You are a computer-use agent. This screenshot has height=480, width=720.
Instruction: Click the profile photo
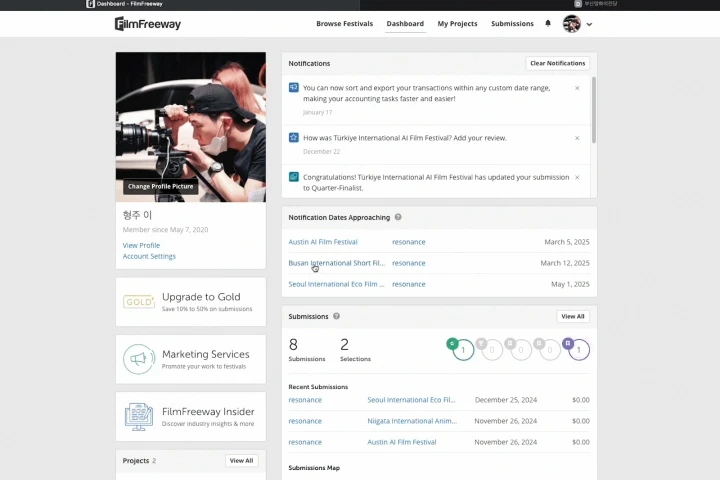point(191,127)
